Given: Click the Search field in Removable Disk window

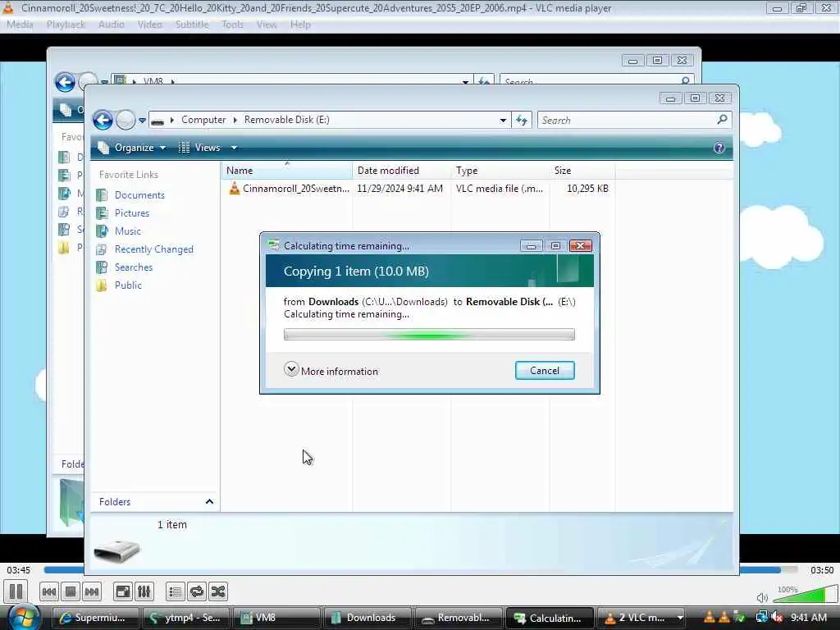Looking at the screenshot, I should [x=627, y=121].
